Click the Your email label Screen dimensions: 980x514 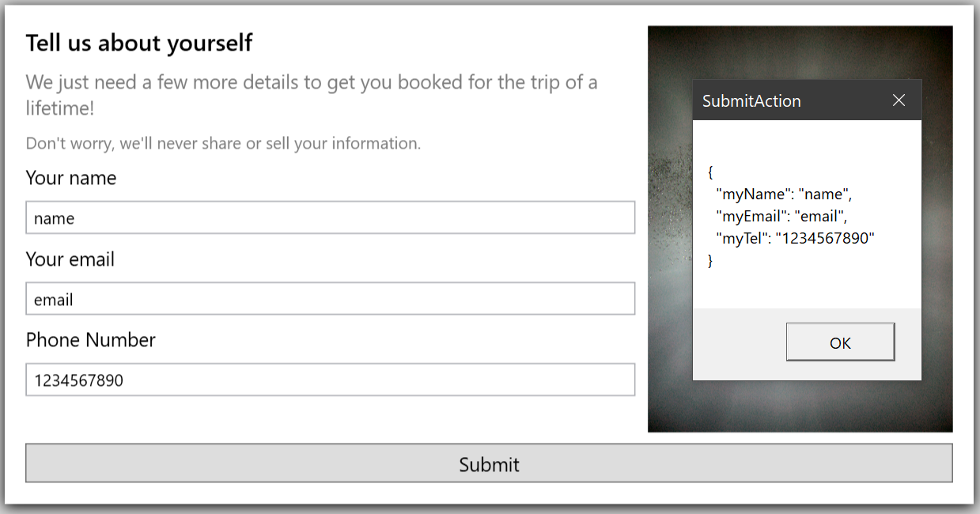click(x=70, y=259)
